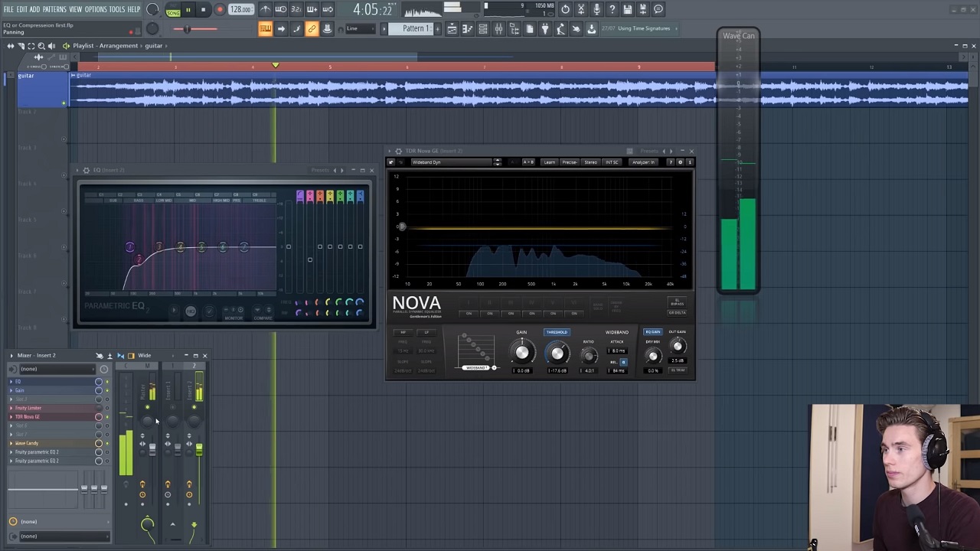This screenshot has height=551, width=980.
Task: Click the Nova OUT GAIN knob
Action: coord(678,347)
